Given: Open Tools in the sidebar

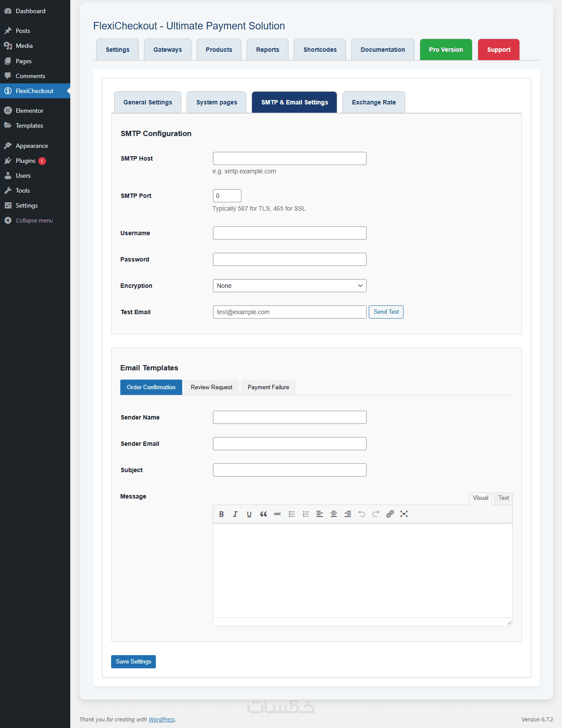Looking at the screenshot, I should [x=35, y=190].
